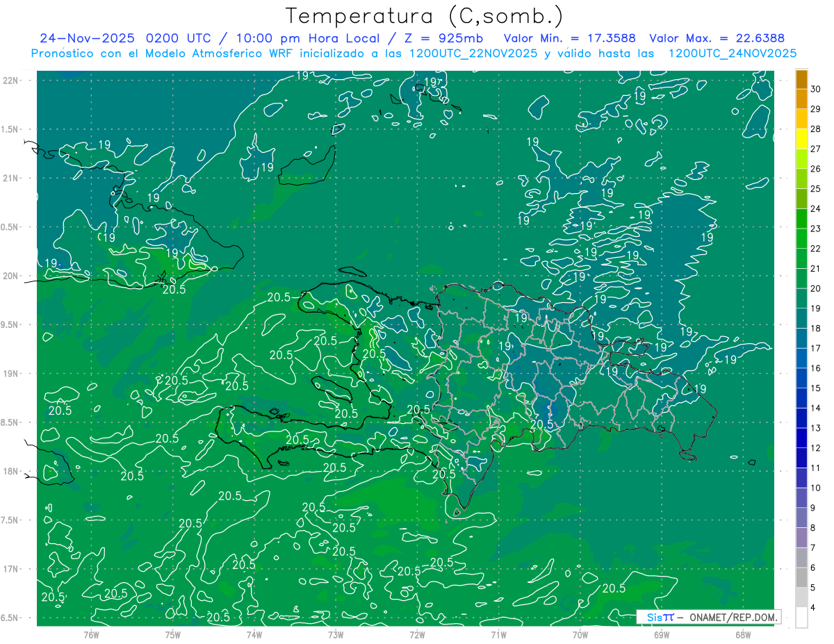Viewport: 834px width, 644px height.
Task: Click the yellow color bar segment above 27
Action: (801, 139)
